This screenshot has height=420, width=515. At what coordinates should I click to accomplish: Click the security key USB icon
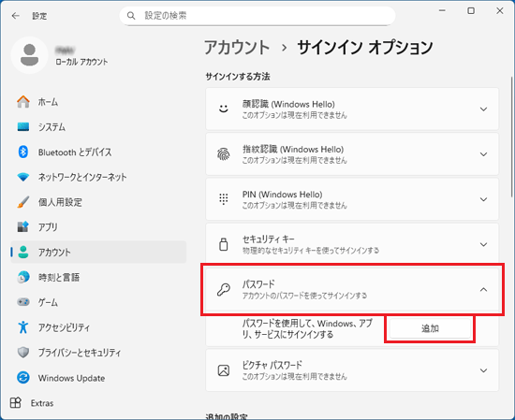click(x=224, y=244)
